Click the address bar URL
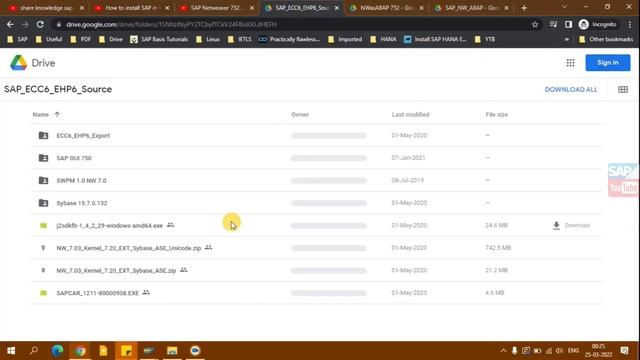 pyautogui.click(x=171, y=24)
